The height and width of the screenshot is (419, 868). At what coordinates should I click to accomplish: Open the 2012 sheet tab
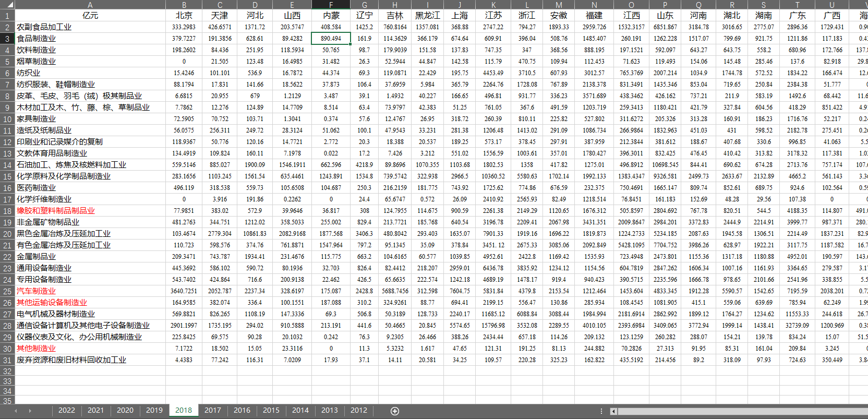click(x=359, y=411)
